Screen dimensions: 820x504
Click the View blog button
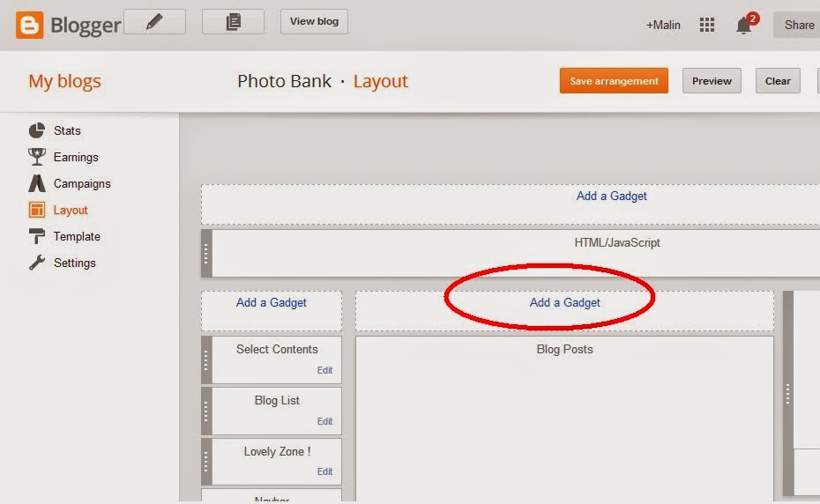click(314, 22)
